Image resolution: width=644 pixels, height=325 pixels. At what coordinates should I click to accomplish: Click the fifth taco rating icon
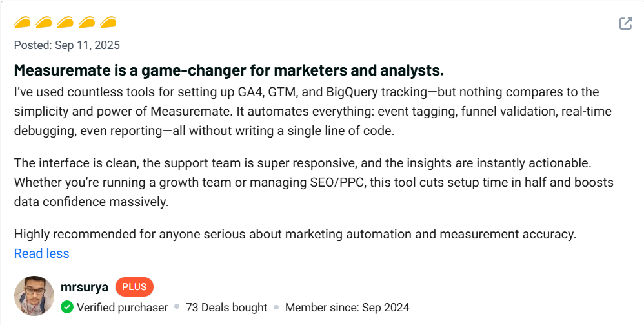(108, 23)
